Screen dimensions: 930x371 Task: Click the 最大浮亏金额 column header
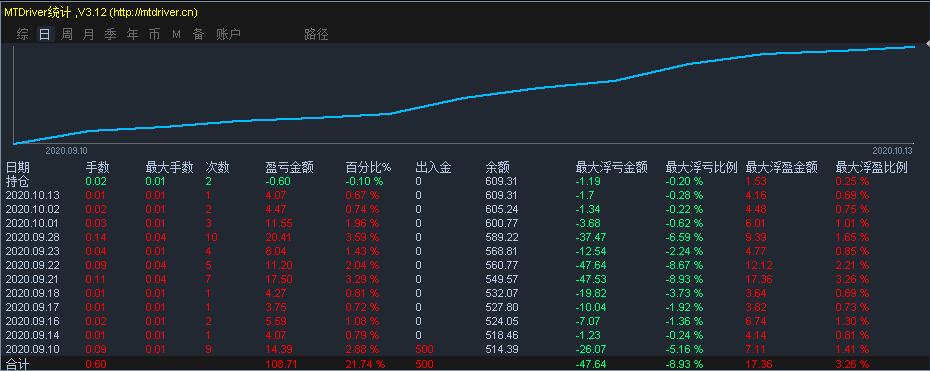click(611, 168)
